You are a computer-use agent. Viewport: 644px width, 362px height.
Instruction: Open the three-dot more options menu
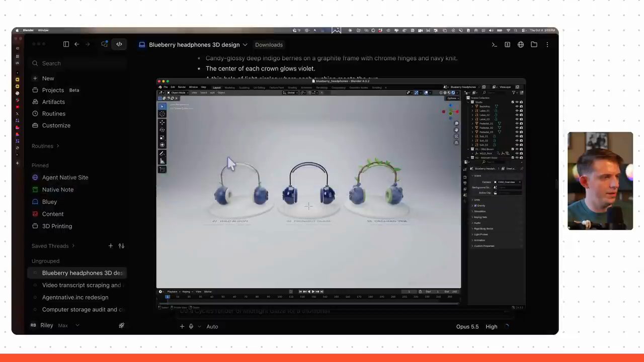pyautogui.click(x=547, y=45)
